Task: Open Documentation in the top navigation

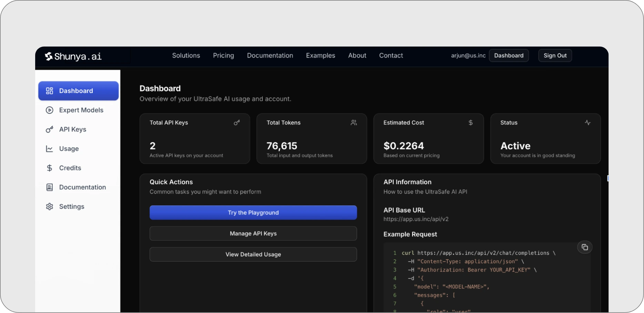Action: point(270,55)
